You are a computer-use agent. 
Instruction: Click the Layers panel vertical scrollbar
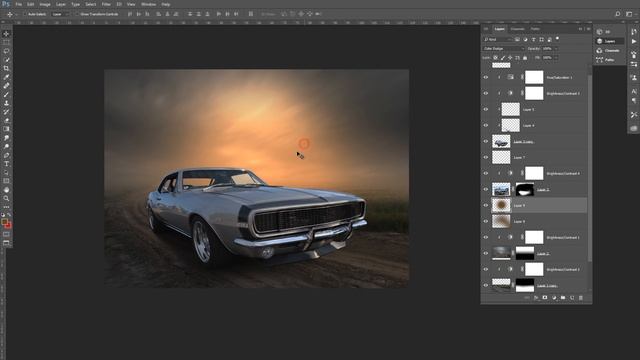[x=589, y=167]
